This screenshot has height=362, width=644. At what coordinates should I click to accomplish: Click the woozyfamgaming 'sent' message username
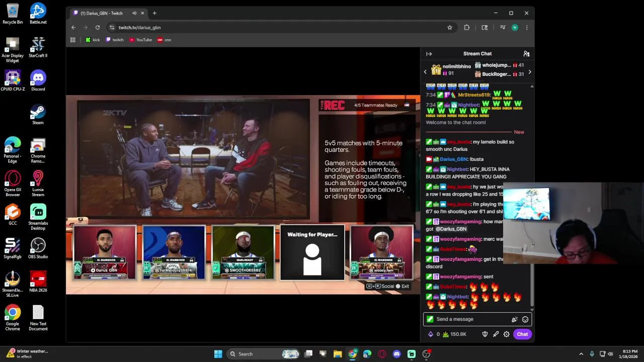(460, 277)
